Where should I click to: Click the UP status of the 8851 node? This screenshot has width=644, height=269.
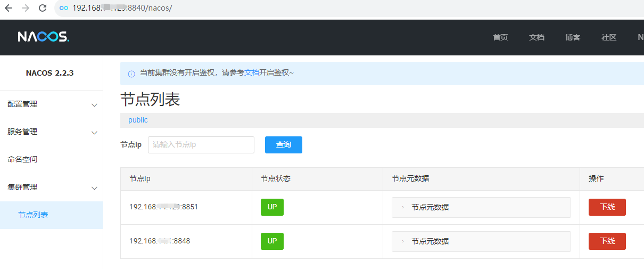[272, 207]
